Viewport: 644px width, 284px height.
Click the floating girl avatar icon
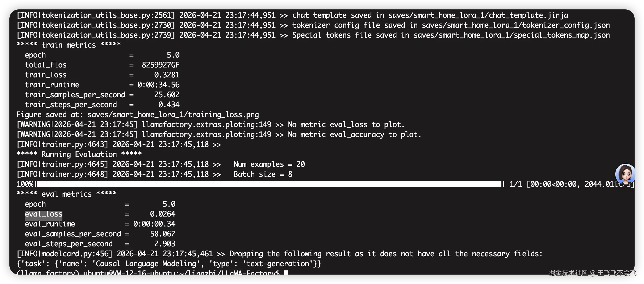tap(625, 174)
